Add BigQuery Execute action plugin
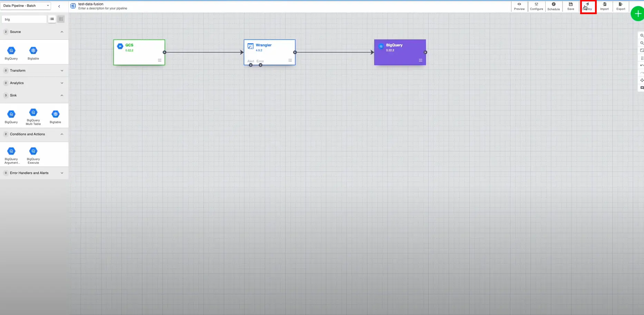Image resolution: width=644 pixels, height=315 pixels. tap(33, 156)
